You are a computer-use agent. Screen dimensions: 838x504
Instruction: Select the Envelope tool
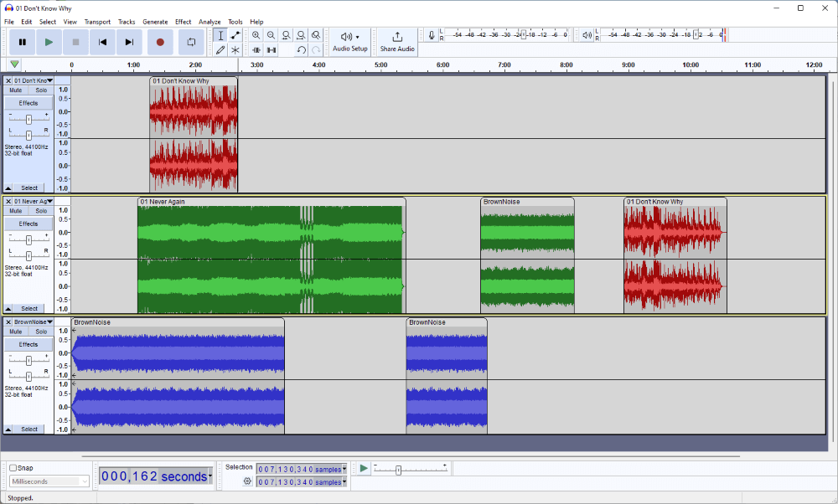[x=235, y=35]
